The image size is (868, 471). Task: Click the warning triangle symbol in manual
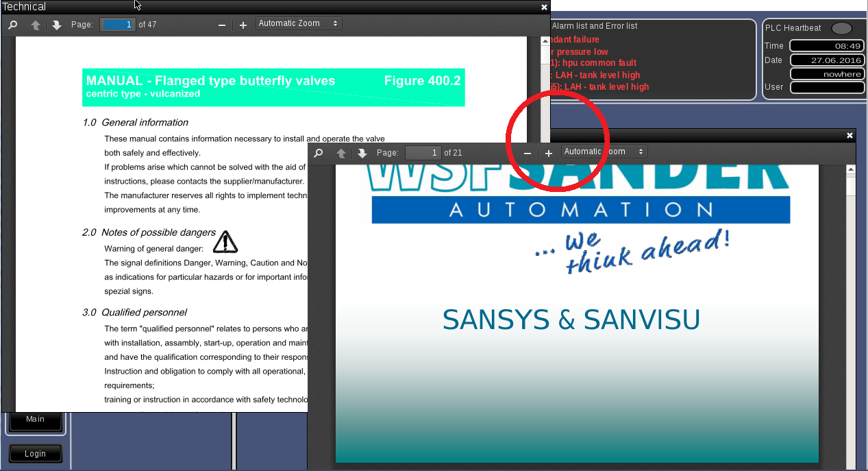[x=225, y=241]
